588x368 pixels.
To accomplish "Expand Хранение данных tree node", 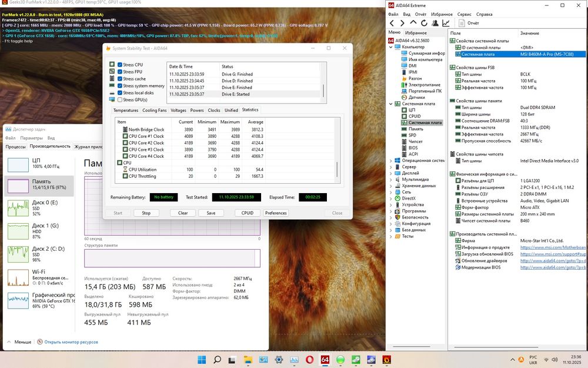I will pyautogui.click(x=391, y=186).
